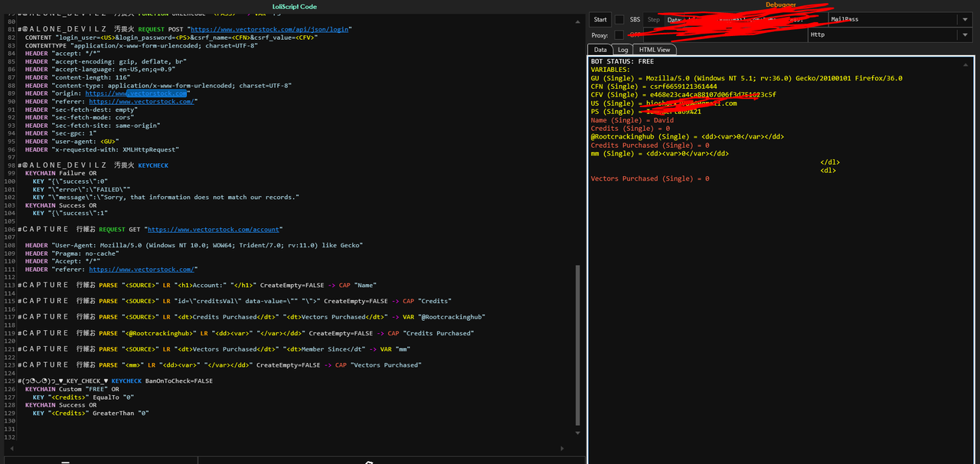Switch to the HTML View tab

(x=654, y=50)
